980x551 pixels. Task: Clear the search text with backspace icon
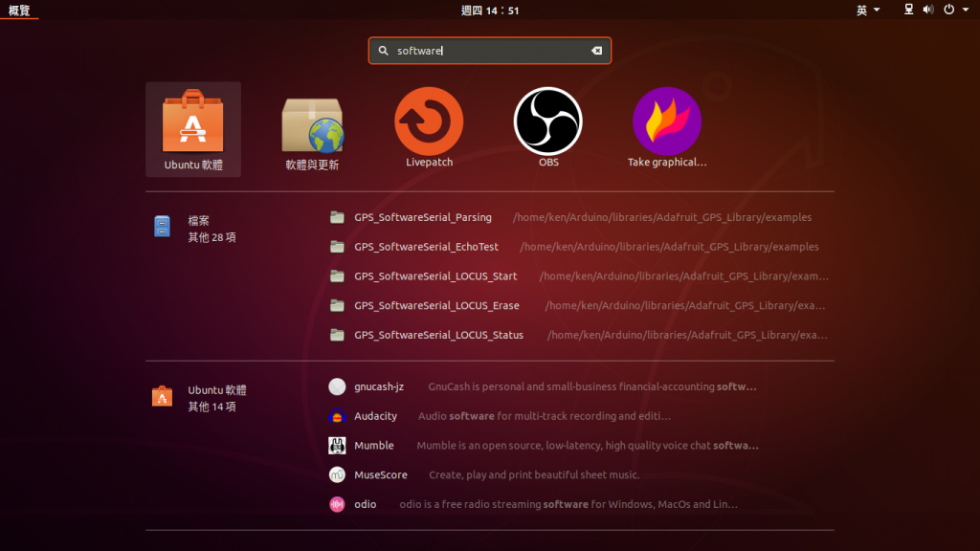point(597,51)
